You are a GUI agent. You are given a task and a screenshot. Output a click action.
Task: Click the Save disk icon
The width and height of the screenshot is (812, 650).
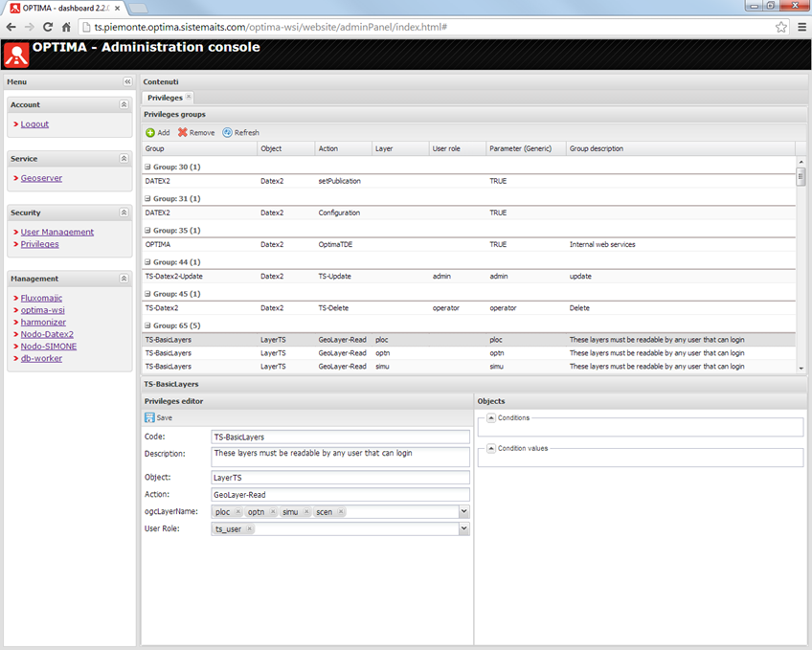150,417
